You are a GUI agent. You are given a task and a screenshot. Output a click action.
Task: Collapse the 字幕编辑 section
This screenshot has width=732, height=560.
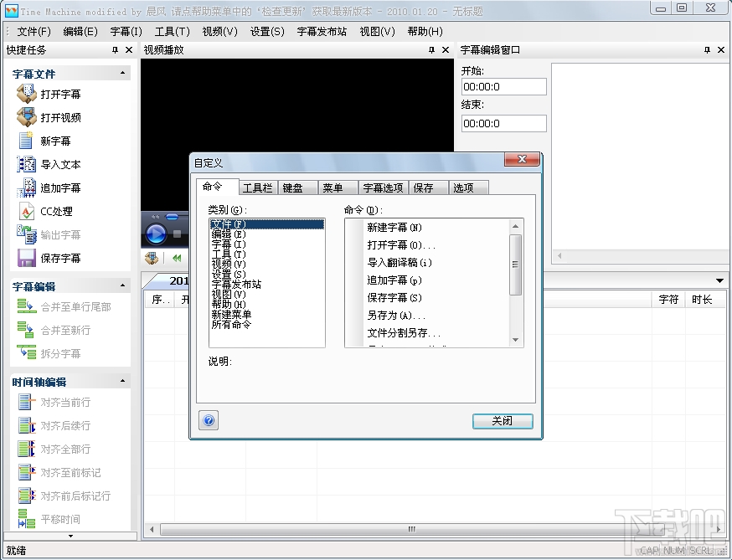click(122, 285)
